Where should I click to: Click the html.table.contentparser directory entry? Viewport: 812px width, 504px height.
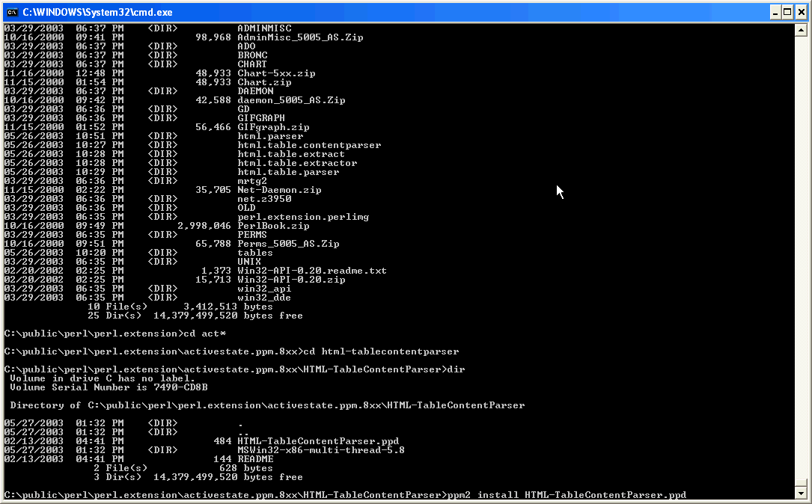click(309, 145)
